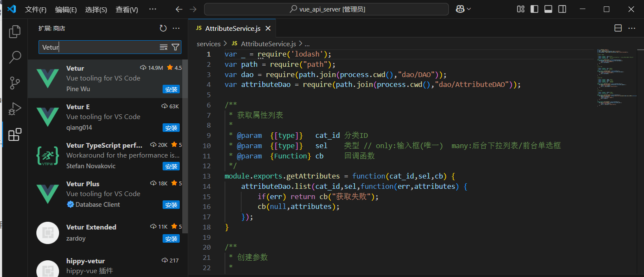644x277 pixels.
Task: Install the Vetur extension
Action: coord(171,89)
